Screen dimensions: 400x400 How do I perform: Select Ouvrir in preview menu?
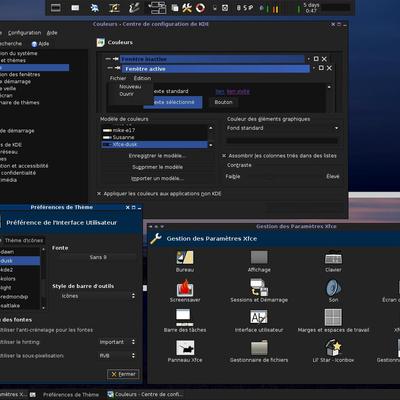[126, 94]
